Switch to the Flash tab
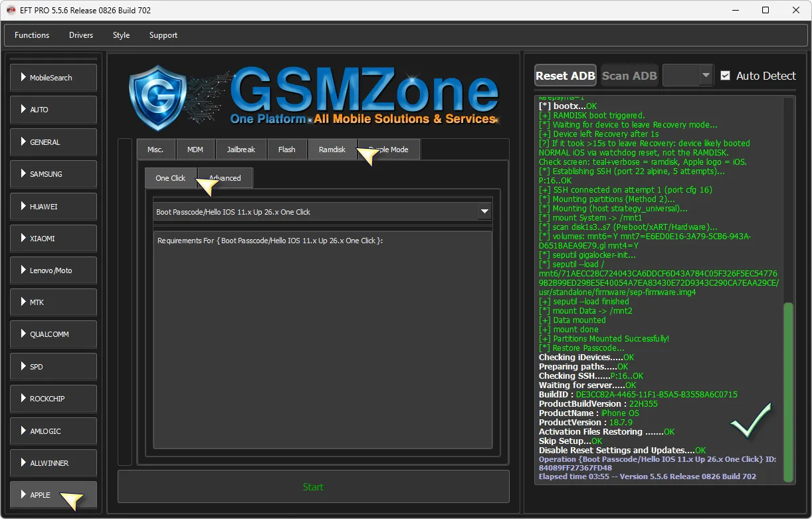The image size is (812, 519). (287, 150)
